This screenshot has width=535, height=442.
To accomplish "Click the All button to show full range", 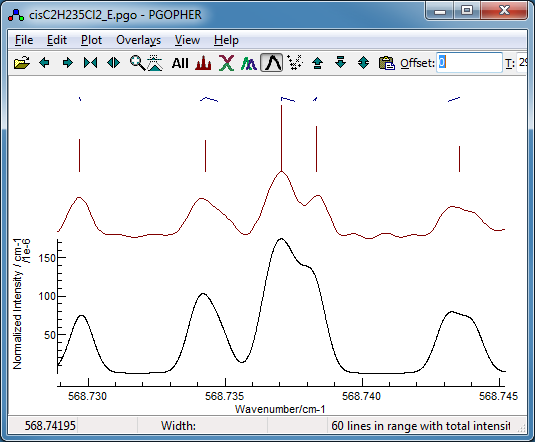I will 180,63.
